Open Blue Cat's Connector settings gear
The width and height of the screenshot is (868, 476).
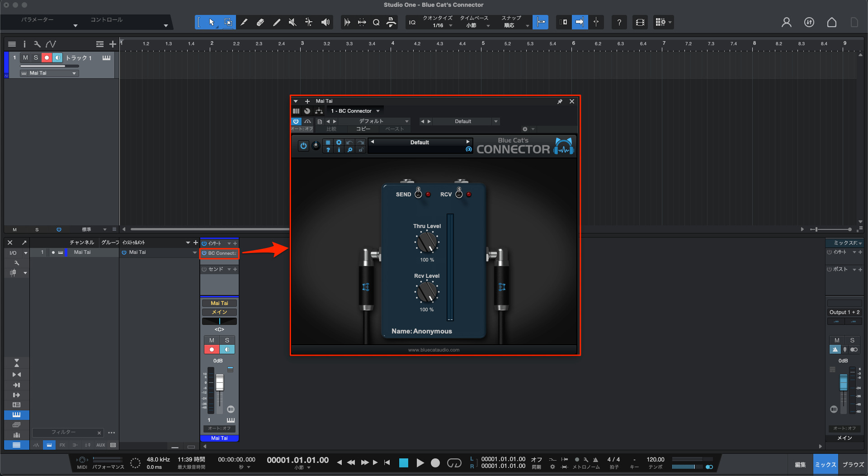(x=339, y=142)
